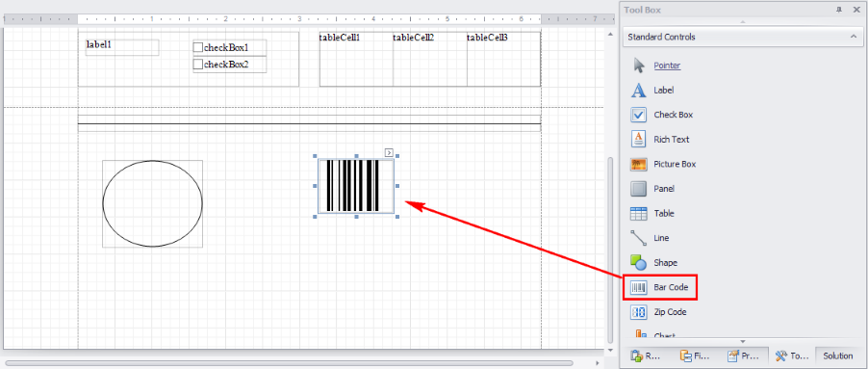Screen dimensions: 868x369
Task: Choose the Shape control
Action: click(x=653, y=263)
